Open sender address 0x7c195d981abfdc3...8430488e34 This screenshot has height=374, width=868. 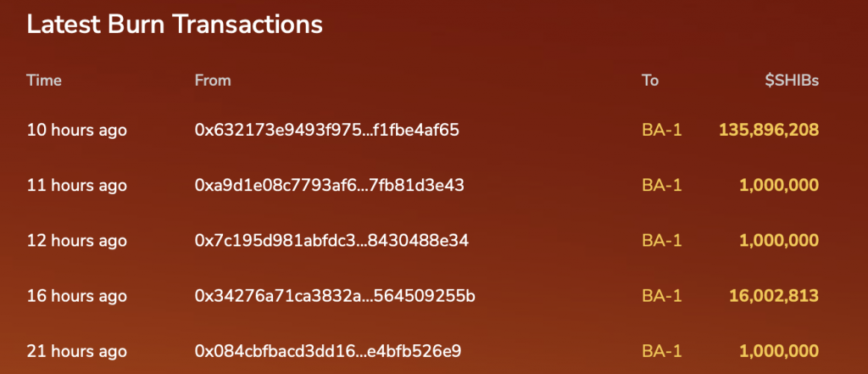tap(331, 241)
